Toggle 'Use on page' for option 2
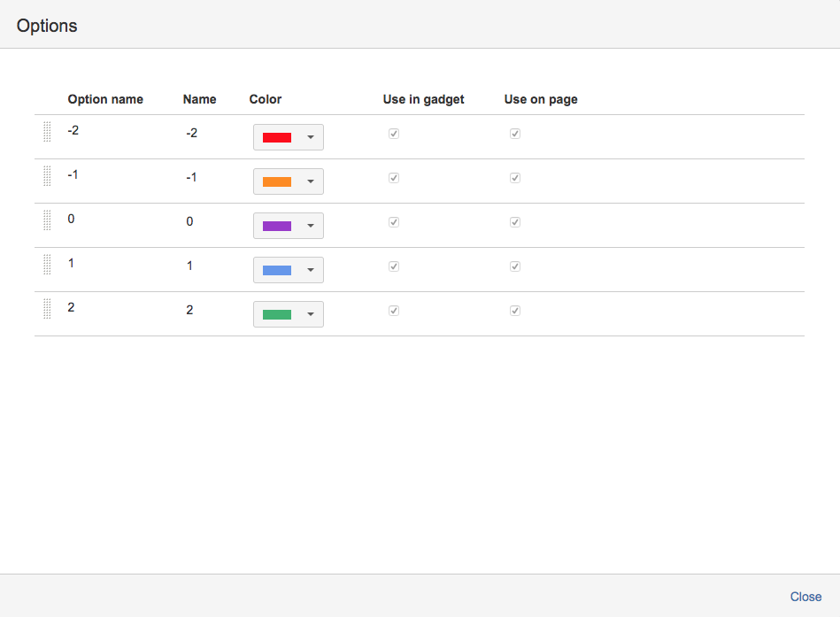The width and height of the screenshot is (840, 617). [x=514, y=311]
